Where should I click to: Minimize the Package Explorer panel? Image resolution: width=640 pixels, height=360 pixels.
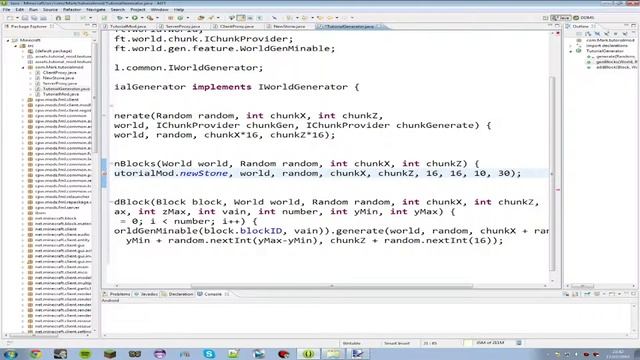click(x=87, y=26)
